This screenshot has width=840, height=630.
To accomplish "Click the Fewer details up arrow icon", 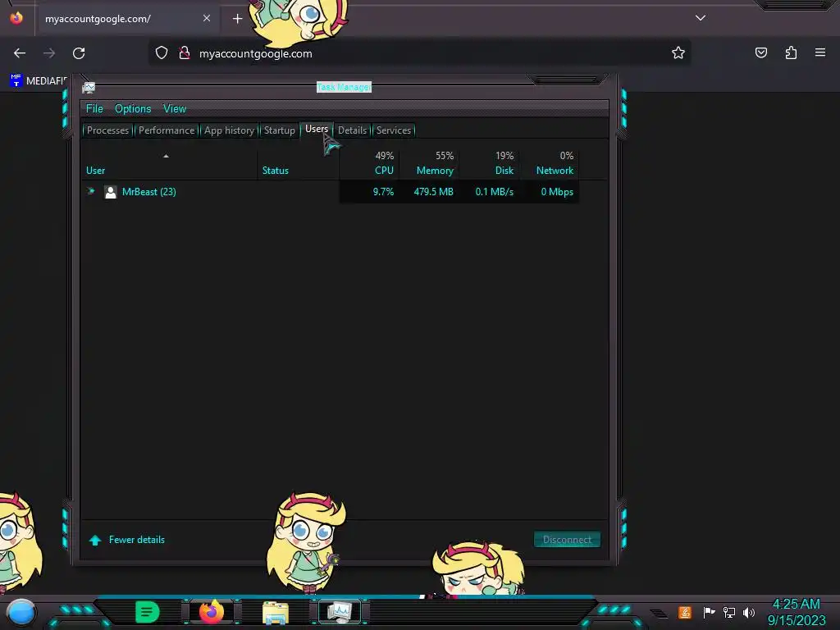I will coord(95,540).
